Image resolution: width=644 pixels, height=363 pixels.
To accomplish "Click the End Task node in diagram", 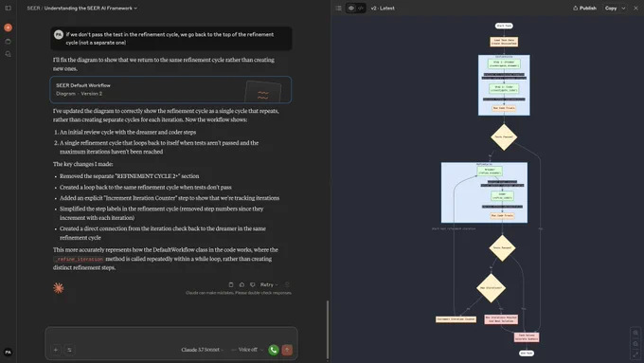I will click(527, 354).
